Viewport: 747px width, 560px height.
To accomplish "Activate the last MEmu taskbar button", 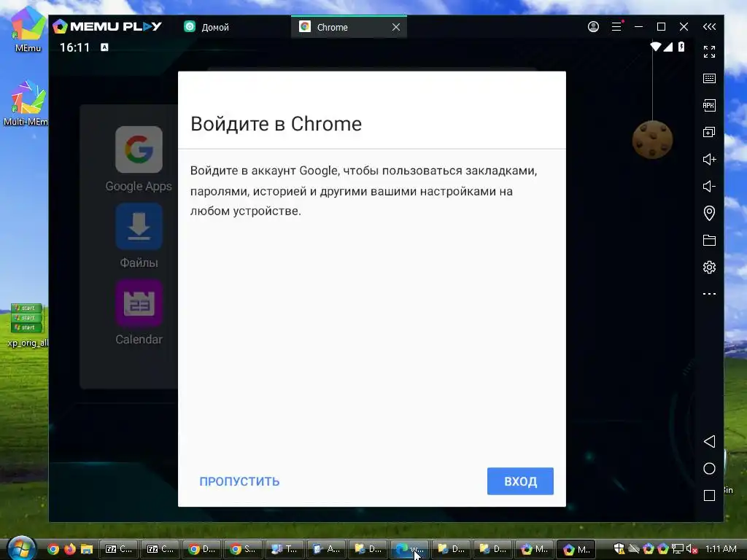I will 576,549.
